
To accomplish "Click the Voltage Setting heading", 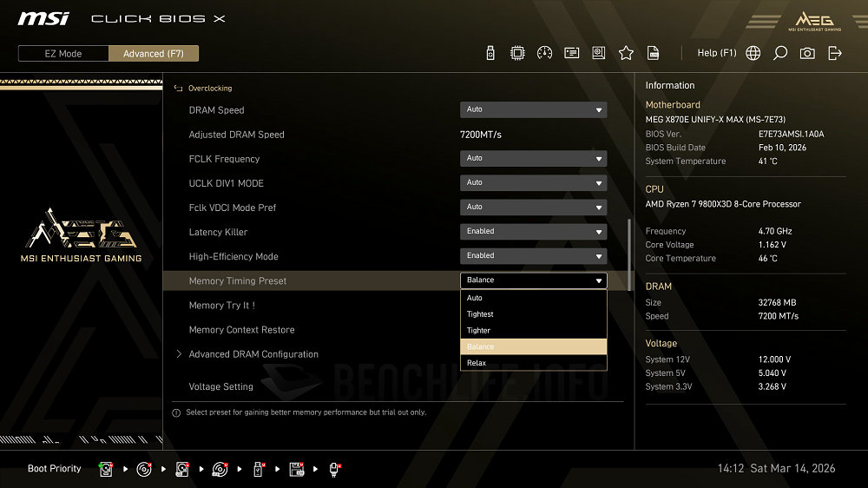I will pos(220,386).
